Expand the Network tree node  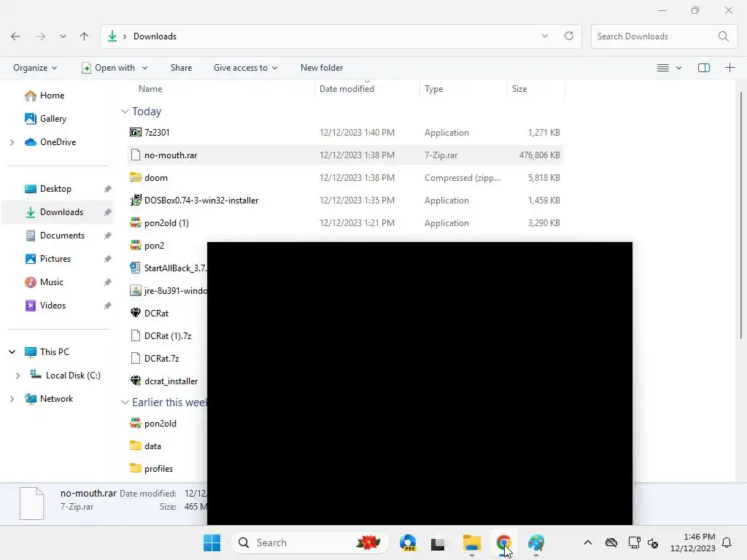pyautogui.click(x=12, y=399)
